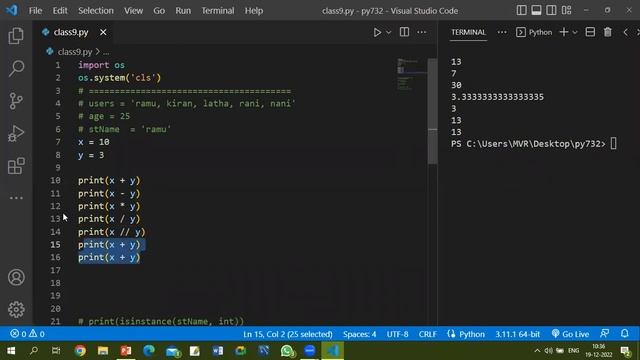Open the Customize Layout icon
The height and width of the screenshot is (360, 640).
pos(567,11)
